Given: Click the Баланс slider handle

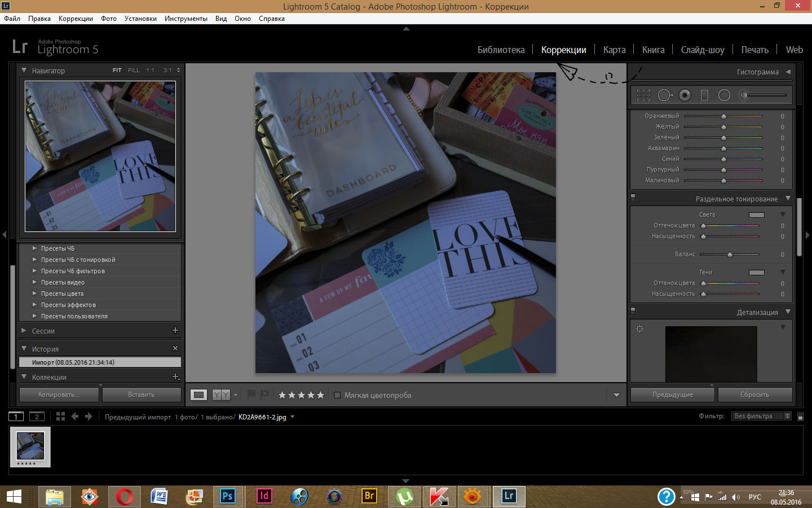Looking at the screenshot, I should click(x=730, y=255).
